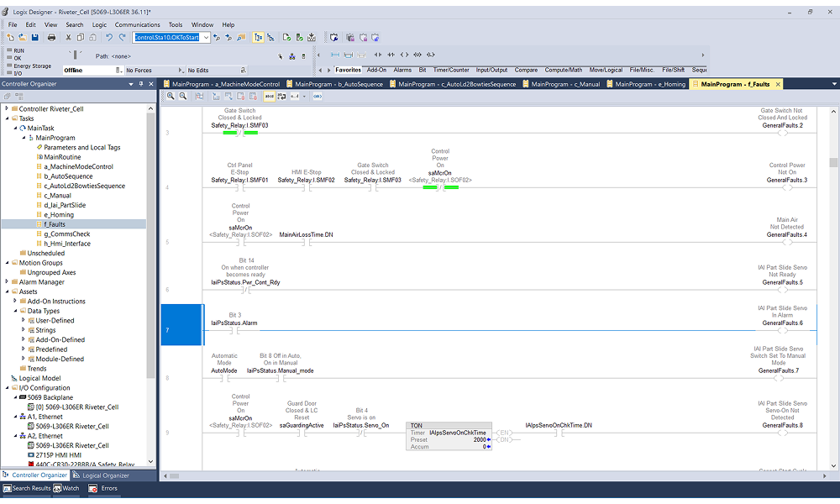The height and width of the screenshot is (504, 840).
Task: Expand the Controller Riveter_Cell node
Action: 7,109
